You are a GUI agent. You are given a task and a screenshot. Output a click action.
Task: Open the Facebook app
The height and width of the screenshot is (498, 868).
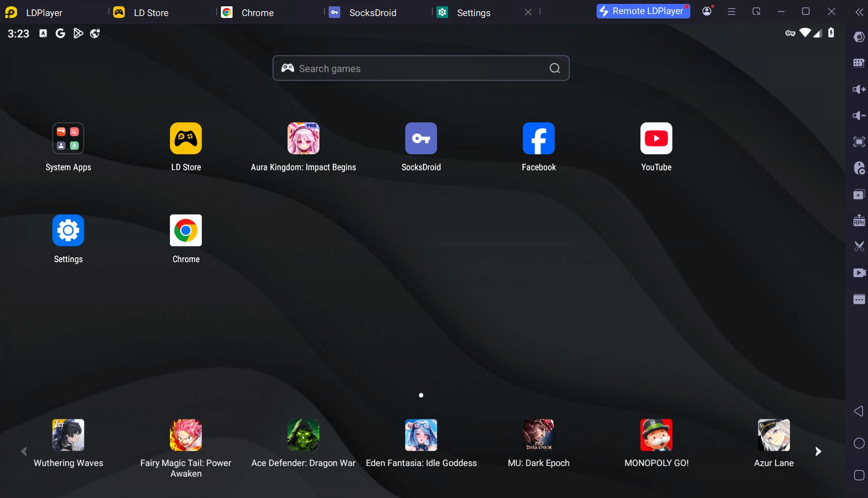pos(538,139)
